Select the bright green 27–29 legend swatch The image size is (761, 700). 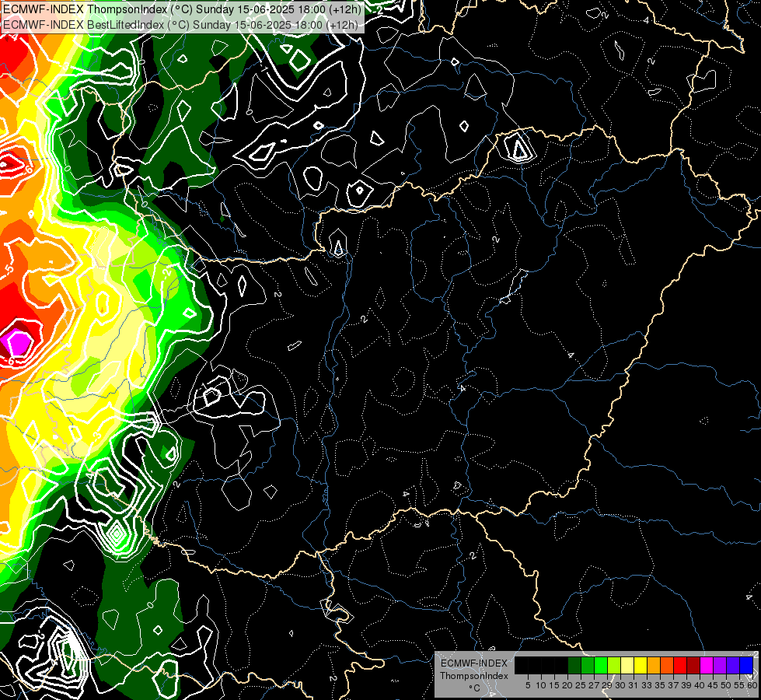[x=601, y=666]
